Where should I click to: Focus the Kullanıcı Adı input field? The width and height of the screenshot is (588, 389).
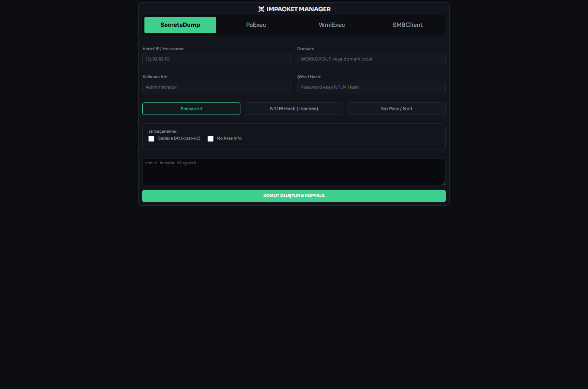click(217, 87)
